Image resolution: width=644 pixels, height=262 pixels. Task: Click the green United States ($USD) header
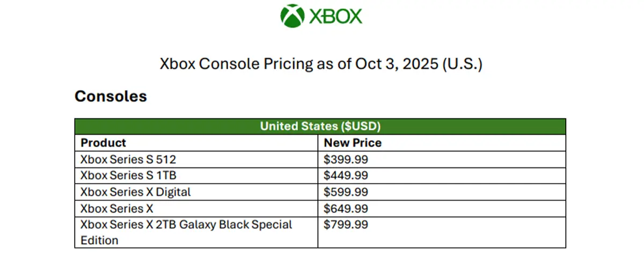click(x=320, y=127)
